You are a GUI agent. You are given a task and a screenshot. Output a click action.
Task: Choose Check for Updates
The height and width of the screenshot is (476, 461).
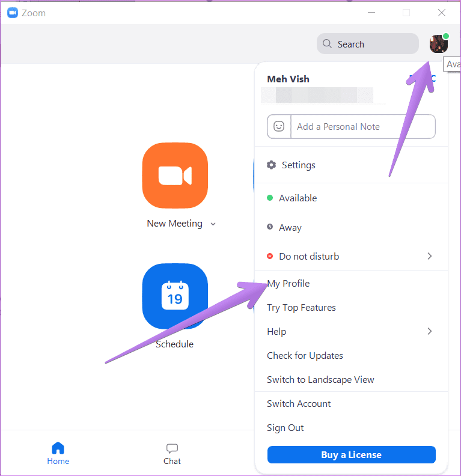(x=351, y=355)
